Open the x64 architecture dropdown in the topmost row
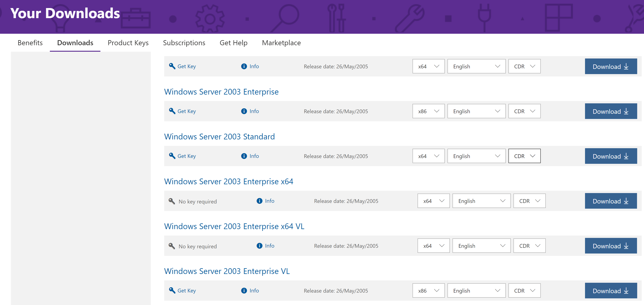The height and width of the screenshot is (305, 644). pos(428,66)
